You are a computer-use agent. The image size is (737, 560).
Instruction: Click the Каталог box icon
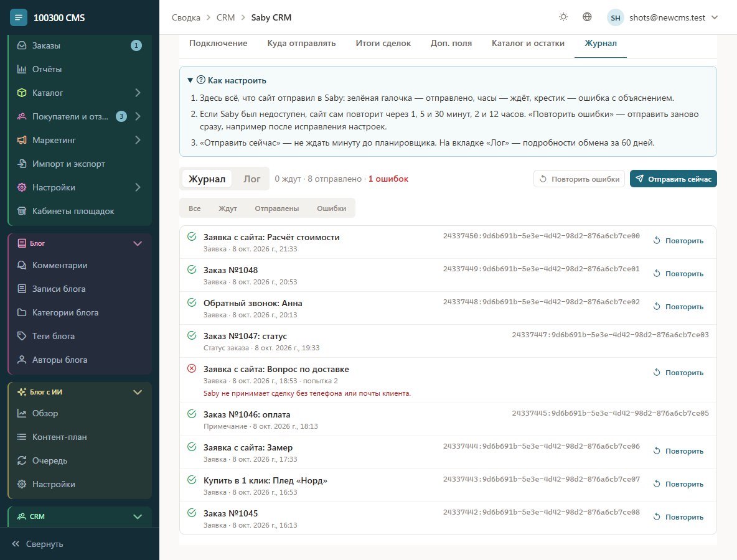pyautogui.click(x=22, y=93)
